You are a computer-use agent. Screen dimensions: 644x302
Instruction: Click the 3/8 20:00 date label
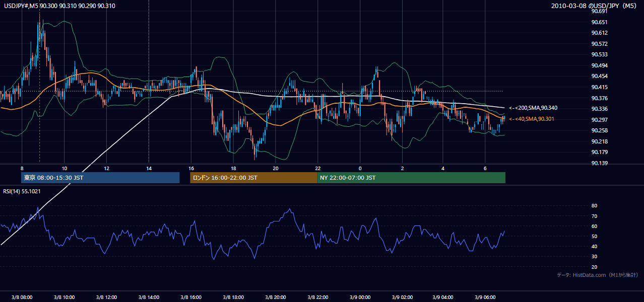(276, 297)
